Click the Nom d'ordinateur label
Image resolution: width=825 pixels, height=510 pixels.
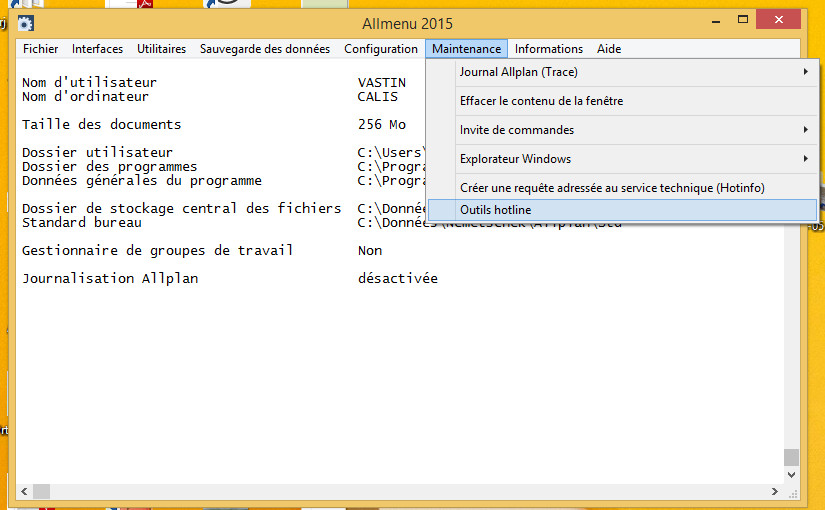[x=85, y=97]
